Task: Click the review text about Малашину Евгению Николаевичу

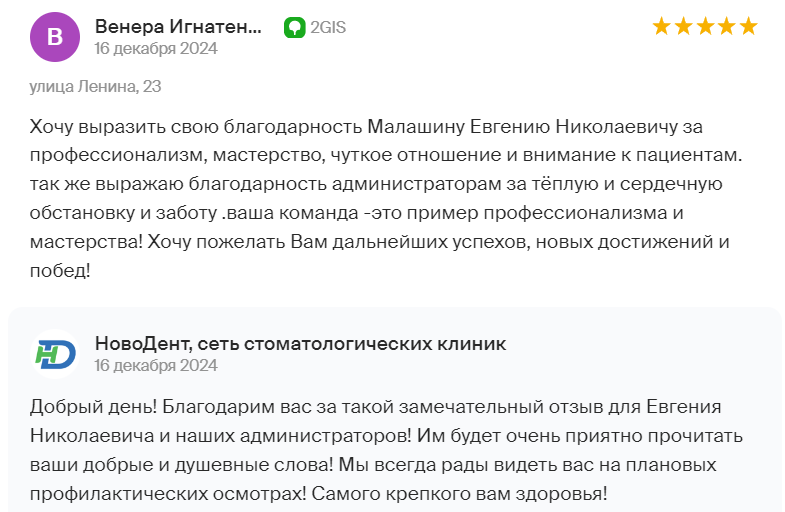Action: pos(385,199)
